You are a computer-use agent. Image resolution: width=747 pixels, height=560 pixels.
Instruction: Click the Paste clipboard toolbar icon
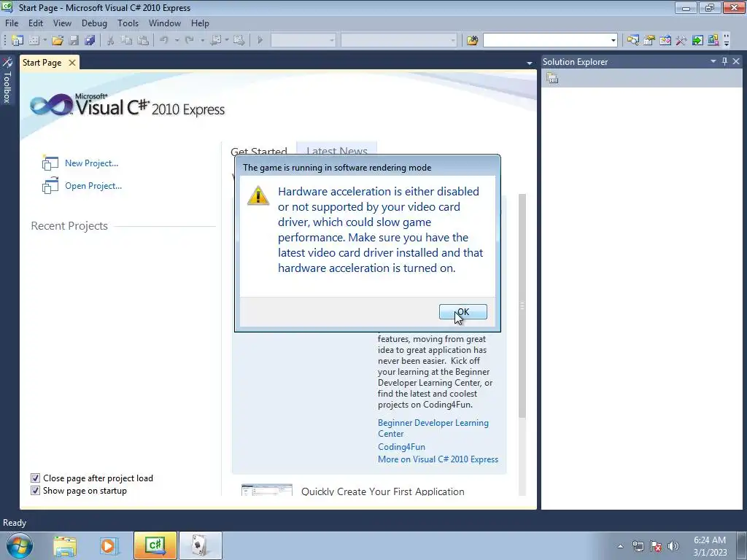point(142,41)
